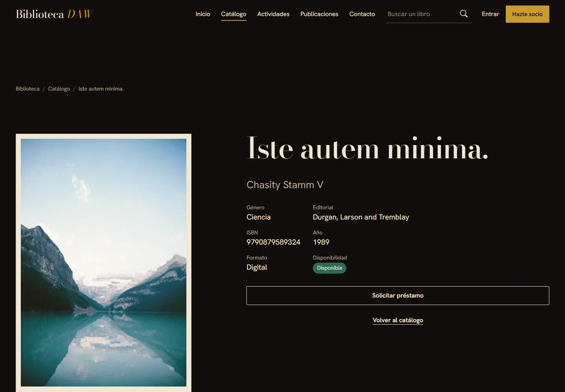This screenshot has width=565, height=392.
Task: Click the Entrar login link
Action: pos(490,14)
